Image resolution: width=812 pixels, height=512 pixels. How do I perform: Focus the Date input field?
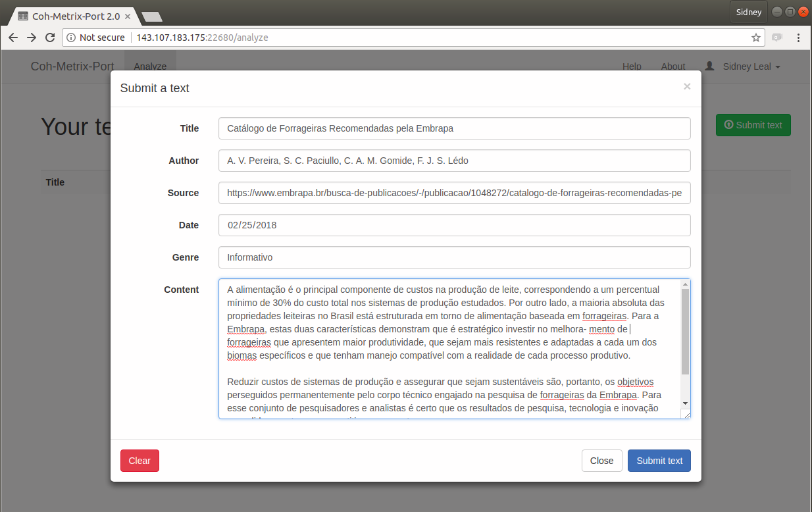(x=454, y=225)
